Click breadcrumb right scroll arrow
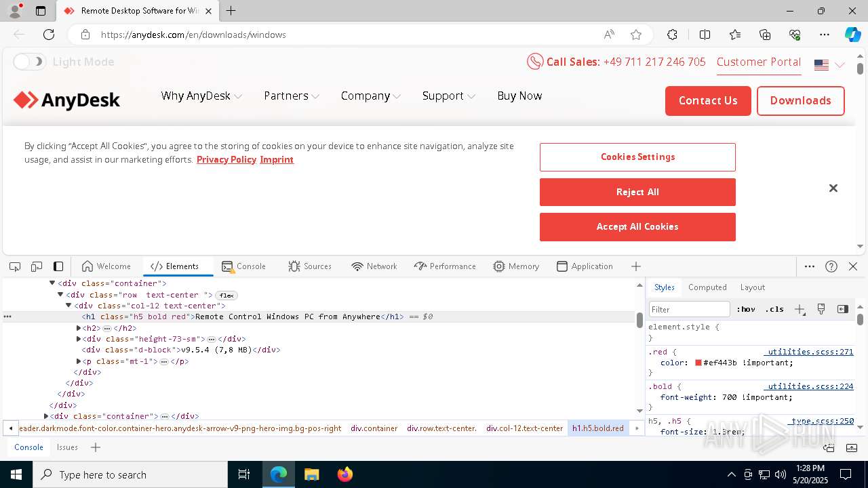Screen dimensions: 868x488 pos(637,428)
